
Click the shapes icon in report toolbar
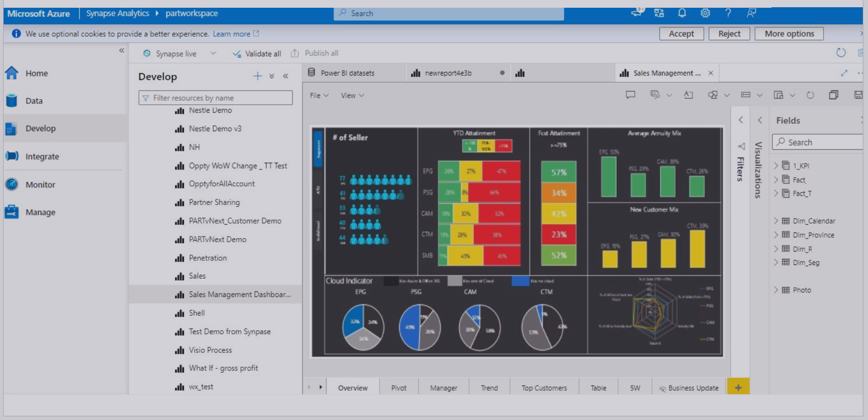[x=713, y=95]
